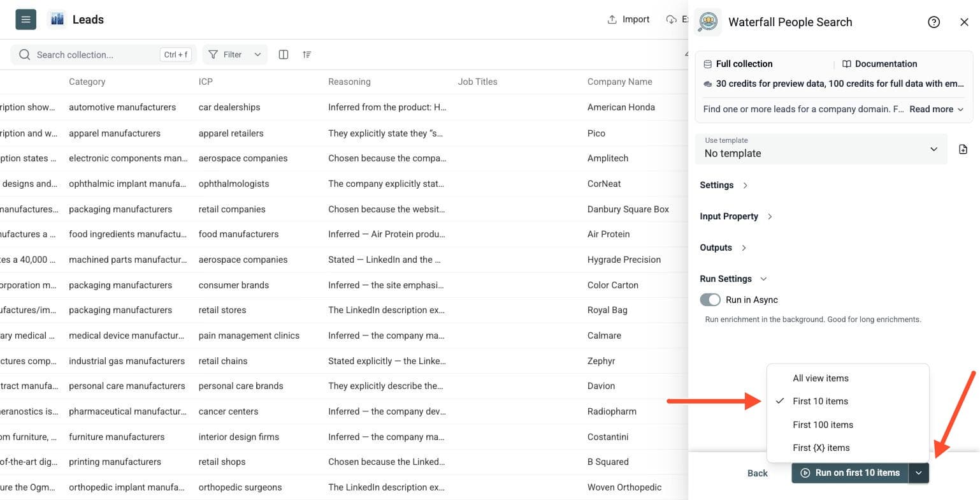Open the sort options icon
This screenshot has width=980, height=500.
click(307, 55)
